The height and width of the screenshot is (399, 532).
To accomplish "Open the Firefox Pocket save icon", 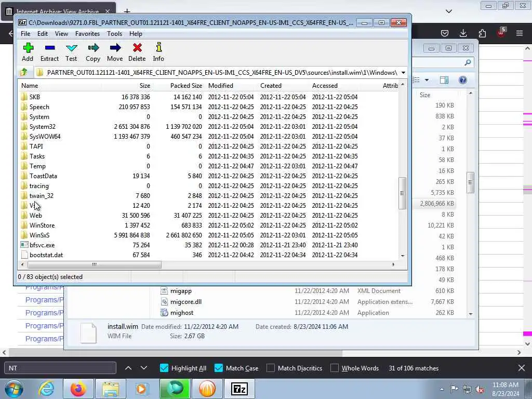I will point(445,33).
